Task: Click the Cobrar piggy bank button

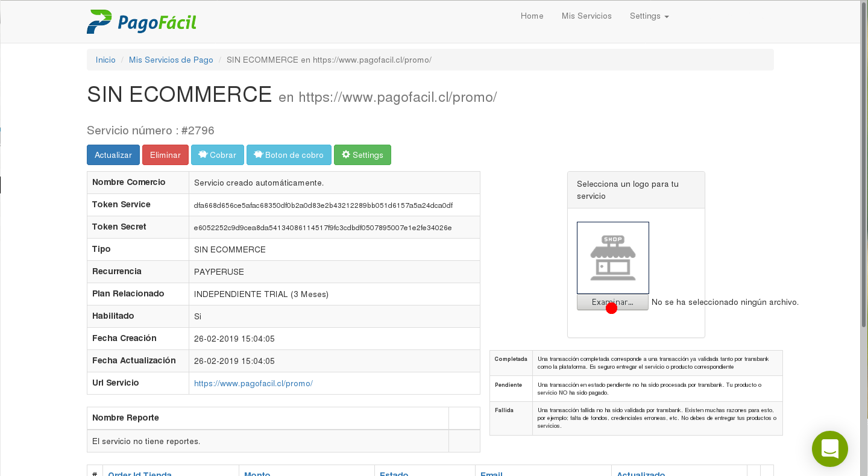Action: [218, 155]
